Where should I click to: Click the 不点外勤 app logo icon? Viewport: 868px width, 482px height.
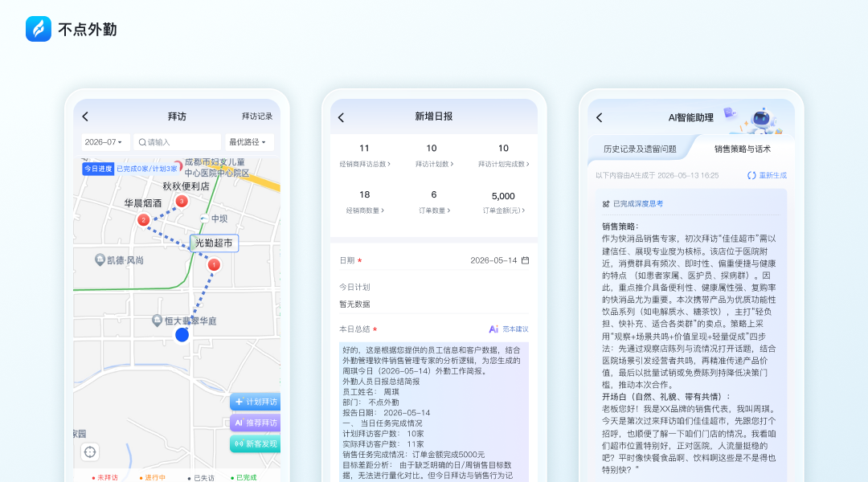pyautogui.click(x=39, y=29)
